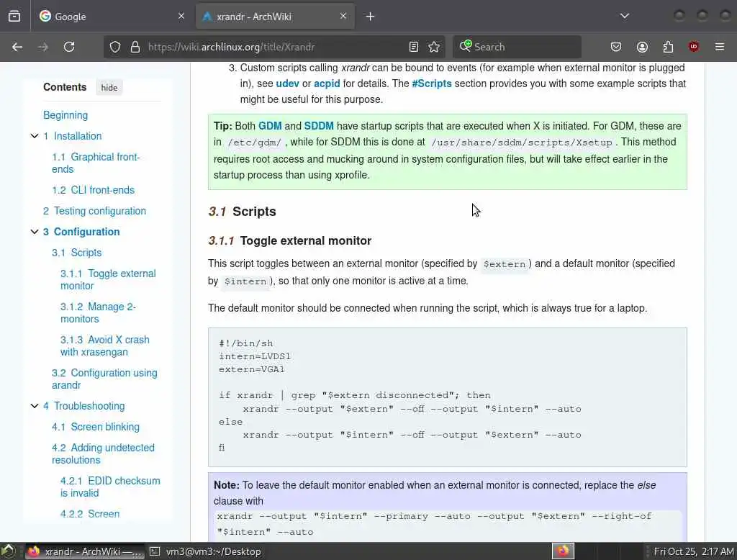The height and width of the screenshot is (560, 737).
Task: Go to 2 Testing configuration
Action: click(x=94, y=211)
